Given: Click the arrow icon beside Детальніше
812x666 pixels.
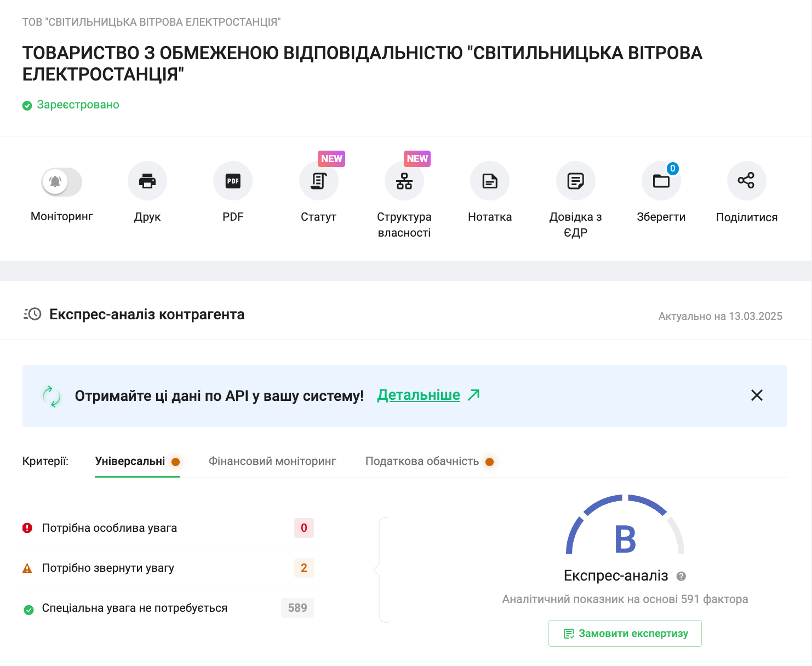Looking at the screenshot, I should pyautogui.click(x=474, y=395).
